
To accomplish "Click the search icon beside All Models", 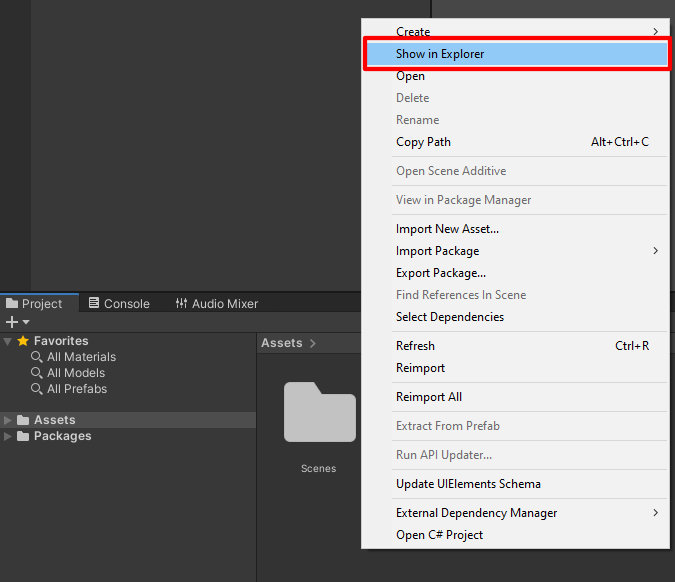I will tap(37, 373).
